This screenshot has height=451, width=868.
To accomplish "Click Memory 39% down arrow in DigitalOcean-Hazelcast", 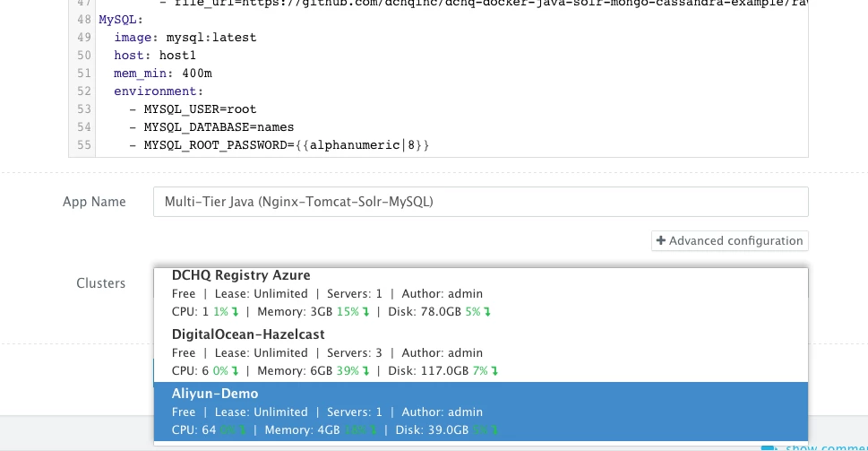I will [365, 371].
